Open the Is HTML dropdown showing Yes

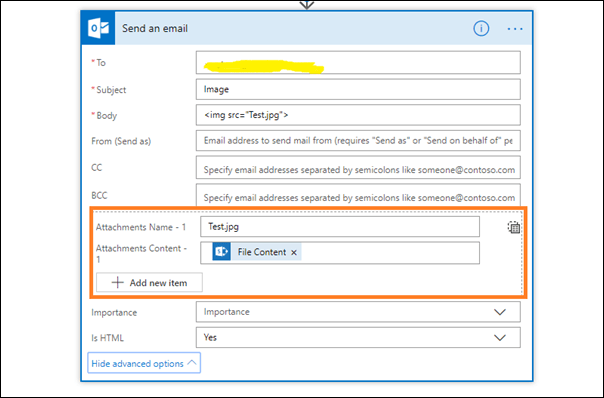click(x=358, y=338)
